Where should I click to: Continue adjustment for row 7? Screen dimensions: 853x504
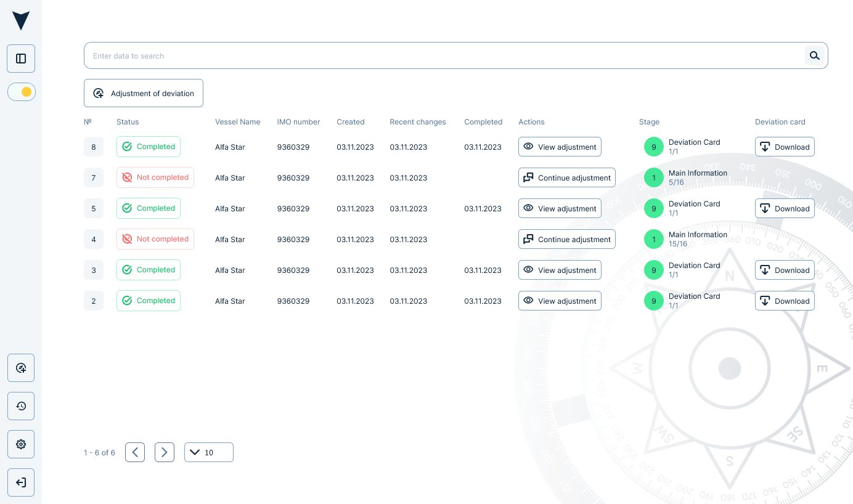click(x=567, y=177)
